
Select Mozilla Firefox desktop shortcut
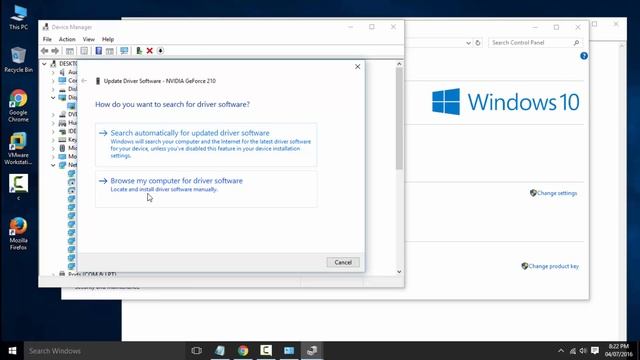pos(18,234)
